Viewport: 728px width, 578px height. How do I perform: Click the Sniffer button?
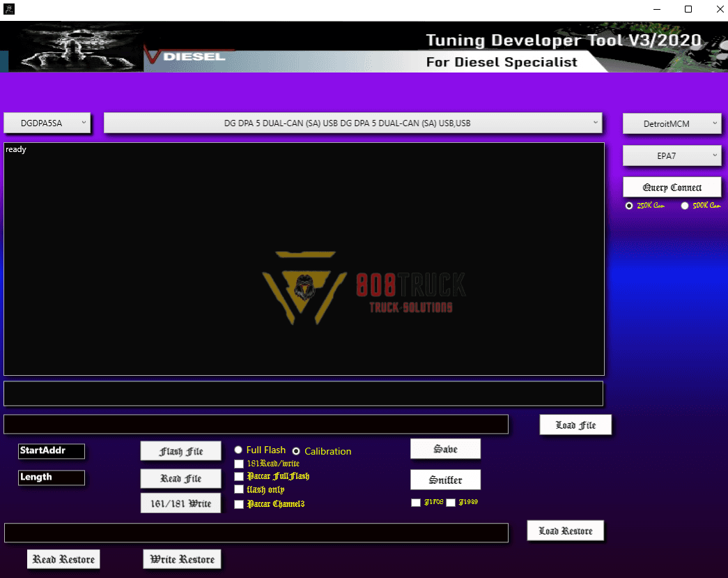[x=445, y=480]
